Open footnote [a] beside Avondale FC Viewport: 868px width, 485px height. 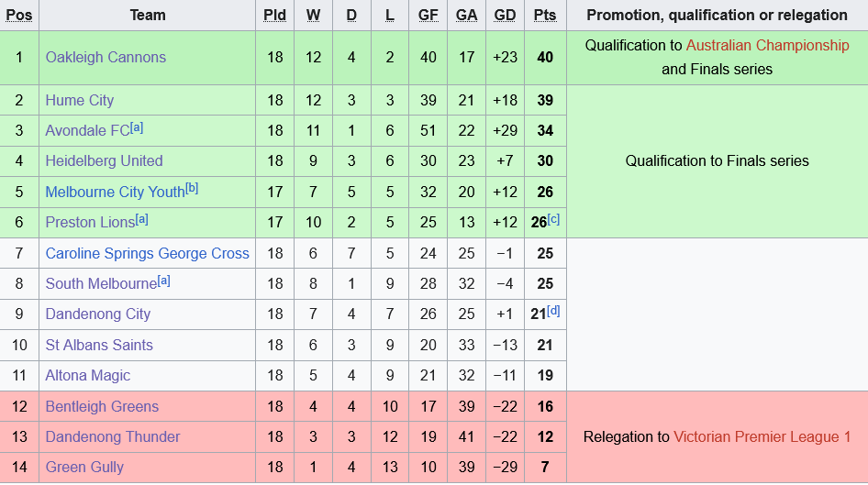137,127
